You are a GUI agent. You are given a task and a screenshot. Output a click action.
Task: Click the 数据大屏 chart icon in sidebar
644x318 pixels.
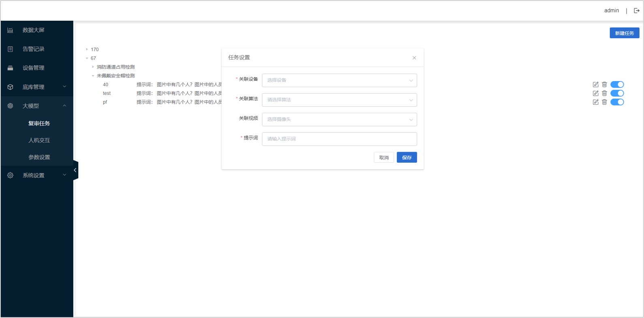pyautogui.click(x=10, y=30)
